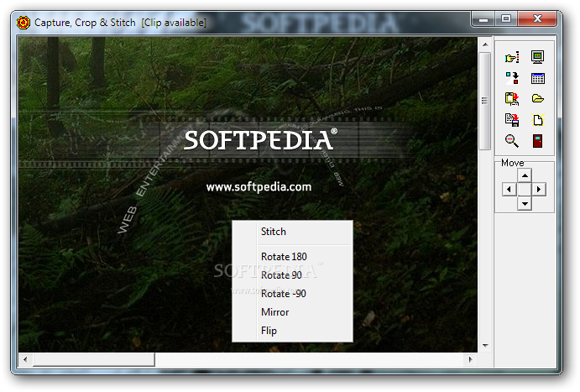Click the vertical scrollbar up arrow
This screenshot has height=392, width=580.
coord(485,44)
